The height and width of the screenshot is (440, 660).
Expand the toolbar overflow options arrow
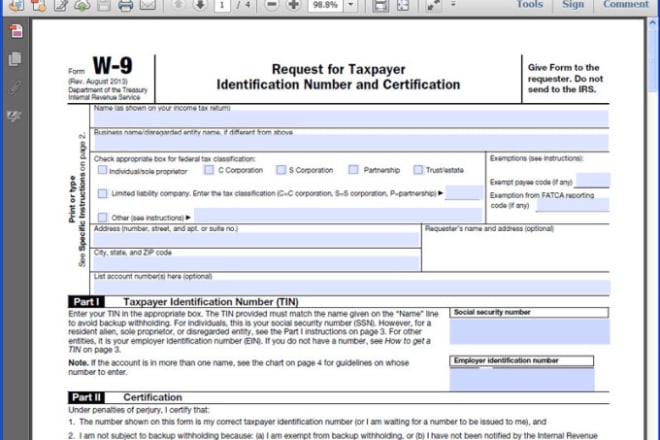click(x=453, y=4)
